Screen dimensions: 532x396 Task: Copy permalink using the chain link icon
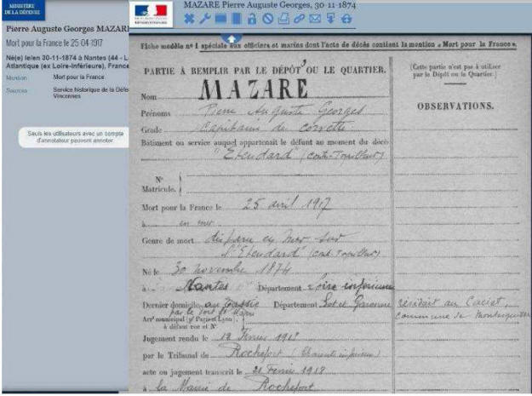(299, 18)
